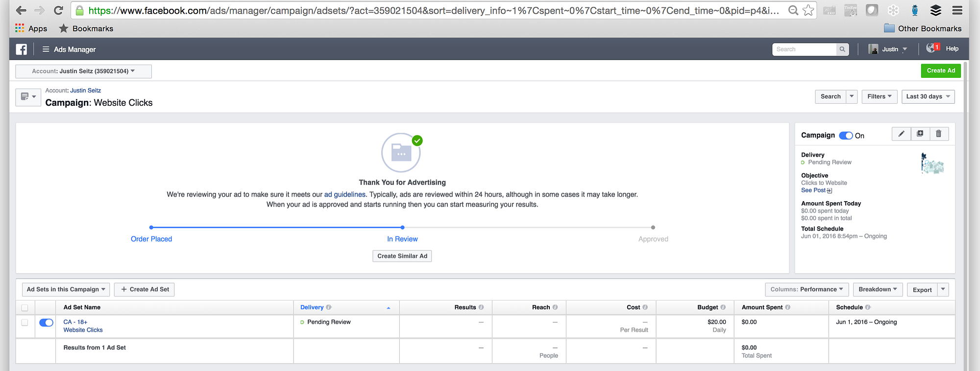The height and width of the screenshot is (371, 980).
Task: Expand the arrow beside Export
Action: coord(943,289)
